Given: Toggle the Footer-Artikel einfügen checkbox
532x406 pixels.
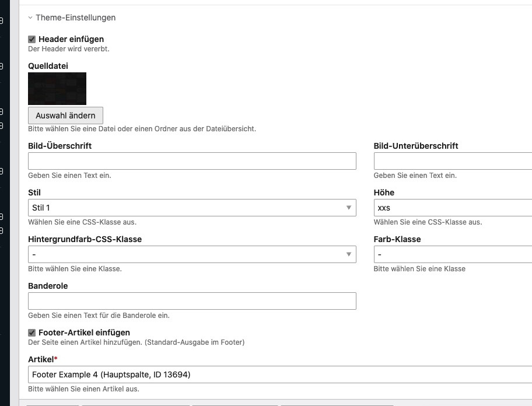Looking at the screenshot, I should 32,333.
